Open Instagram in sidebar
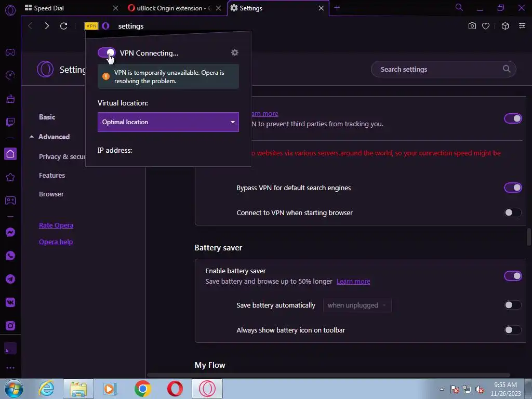Viewport: 532px width, 399px height. point(10,326)
